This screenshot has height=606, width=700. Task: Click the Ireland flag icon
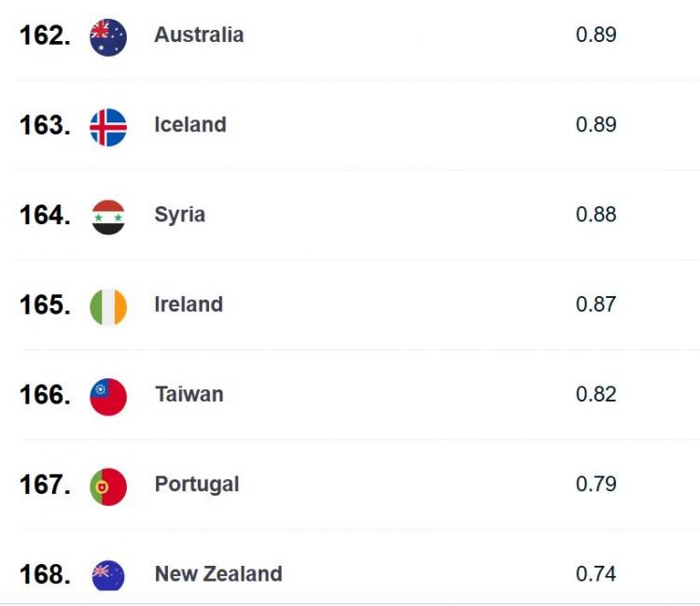click(108, 307)
